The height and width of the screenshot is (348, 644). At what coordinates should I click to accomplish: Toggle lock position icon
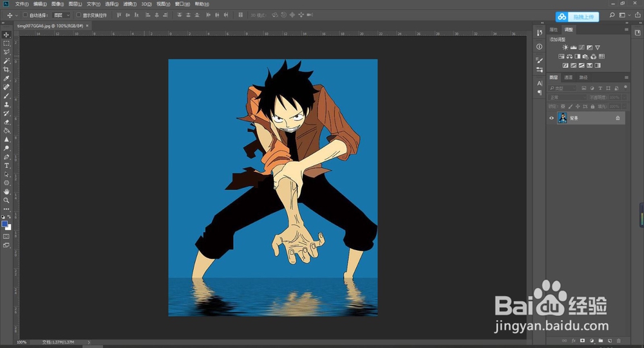578,106
